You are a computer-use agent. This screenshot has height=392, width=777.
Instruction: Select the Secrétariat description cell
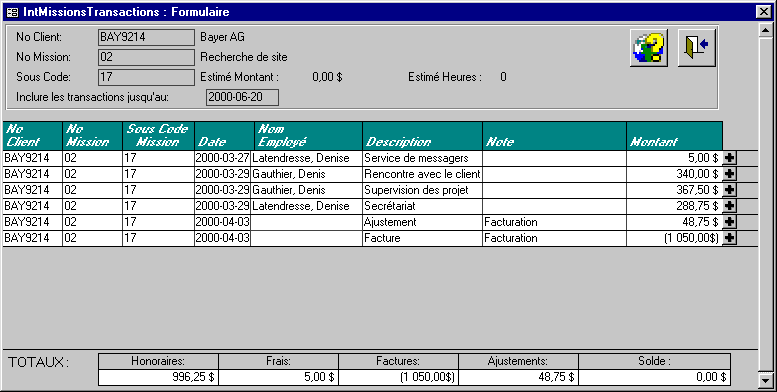pos(422,206)
